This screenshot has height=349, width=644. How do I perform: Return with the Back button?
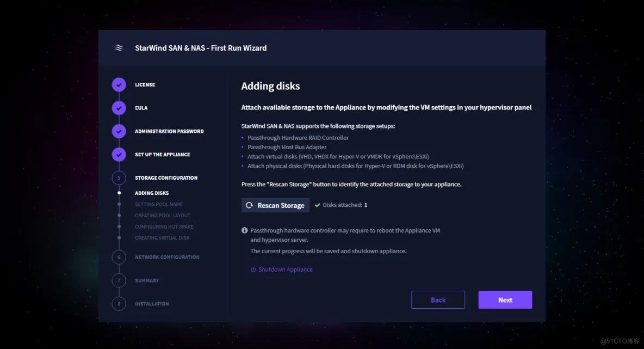(438, 299)
